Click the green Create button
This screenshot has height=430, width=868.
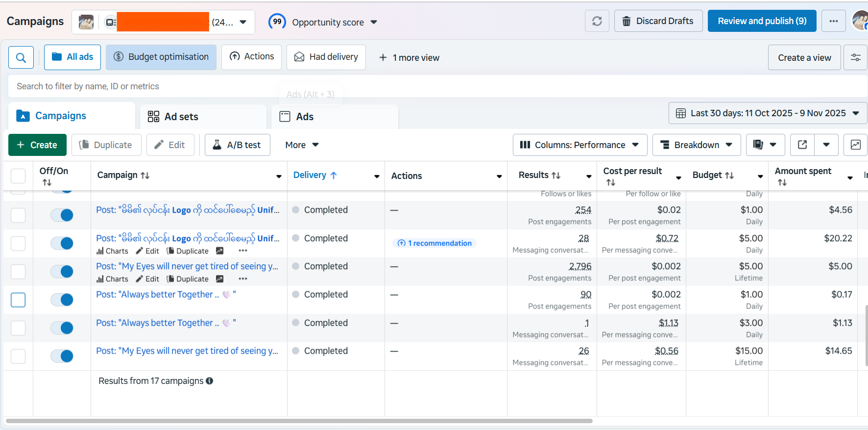(37, 145)
